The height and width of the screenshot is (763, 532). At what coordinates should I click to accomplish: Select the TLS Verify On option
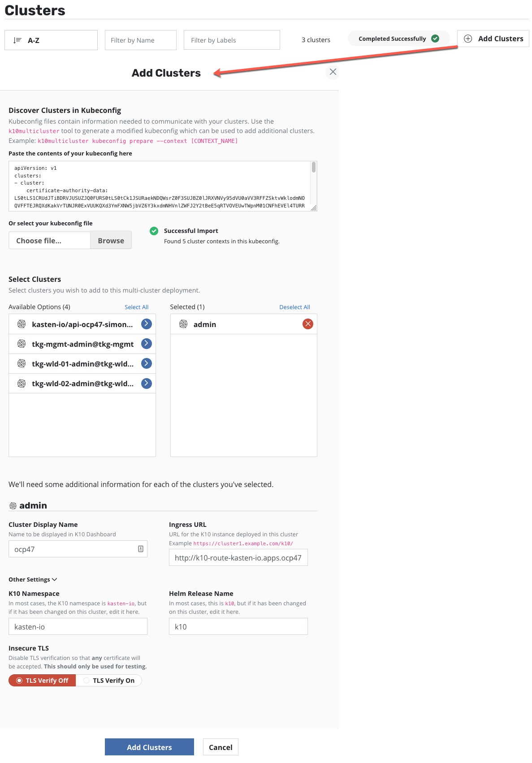point(109,680)
